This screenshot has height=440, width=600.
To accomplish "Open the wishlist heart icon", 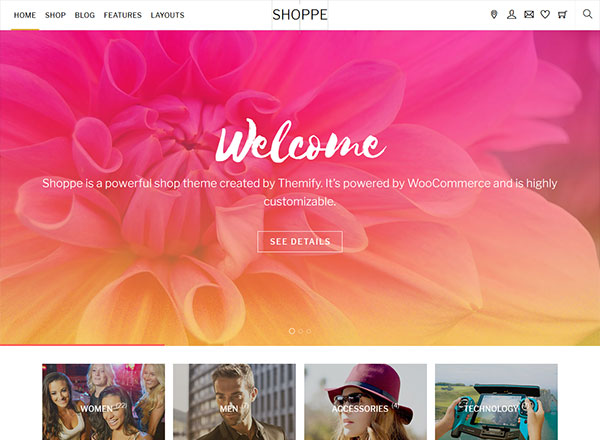I will [x=545, y=15].
